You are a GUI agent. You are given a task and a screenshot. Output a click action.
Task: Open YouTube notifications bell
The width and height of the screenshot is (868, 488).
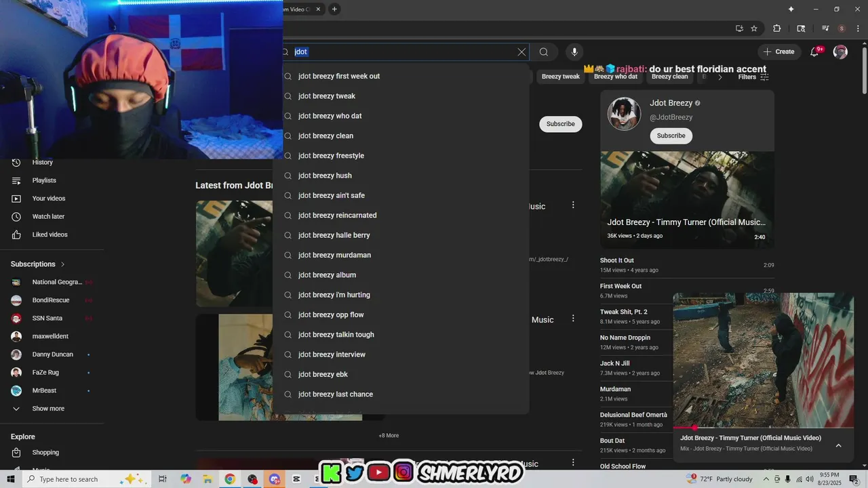tap(815, 52)
